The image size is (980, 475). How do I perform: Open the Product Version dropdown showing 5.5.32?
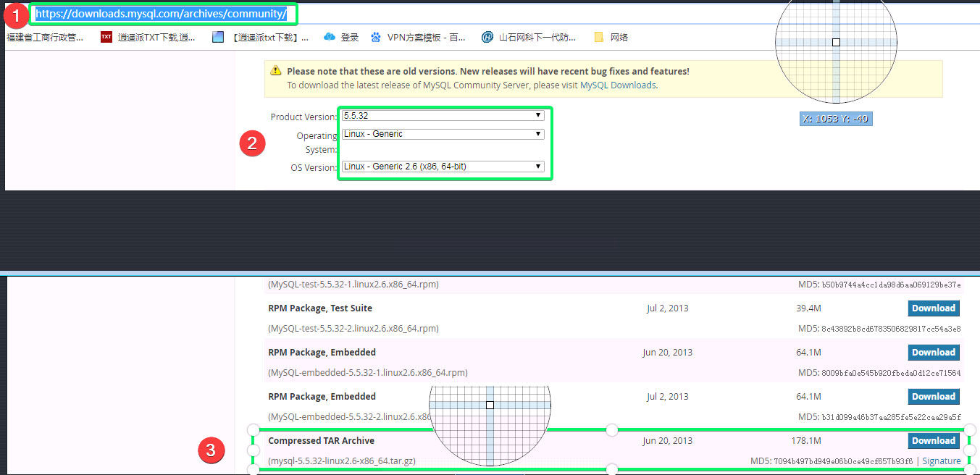(x=443, y=115)
